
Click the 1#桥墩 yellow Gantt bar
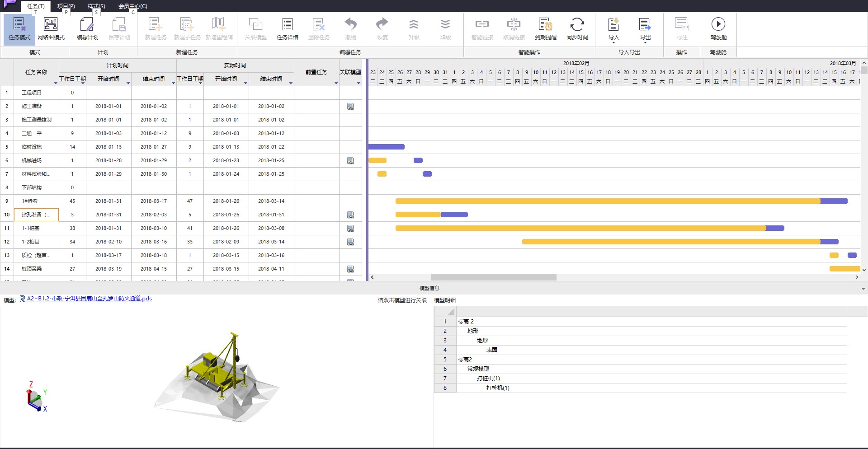[608, 201]
